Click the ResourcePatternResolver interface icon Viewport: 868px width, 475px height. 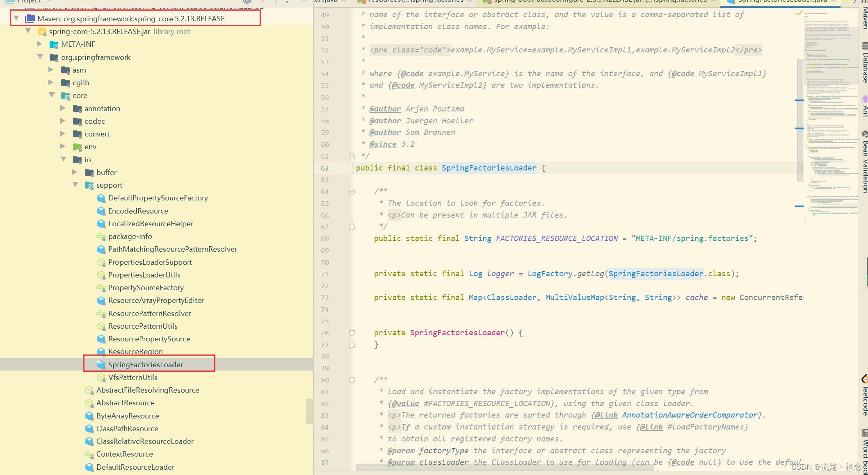(101, 313)
